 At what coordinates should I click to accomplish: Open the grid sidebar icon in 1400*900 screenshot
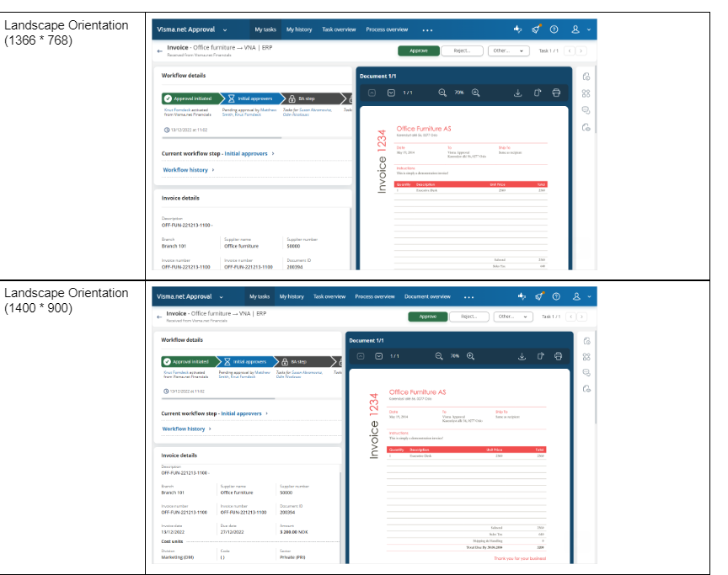(x=586, y=357)
